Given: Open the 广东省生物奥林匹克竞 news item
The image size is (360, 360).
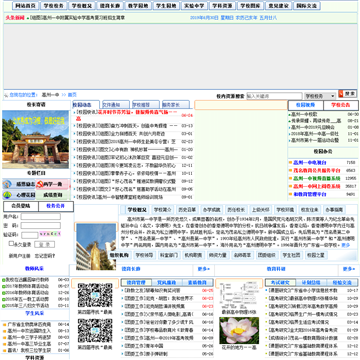Looking at the screenshot, I should tap(29, 324).
